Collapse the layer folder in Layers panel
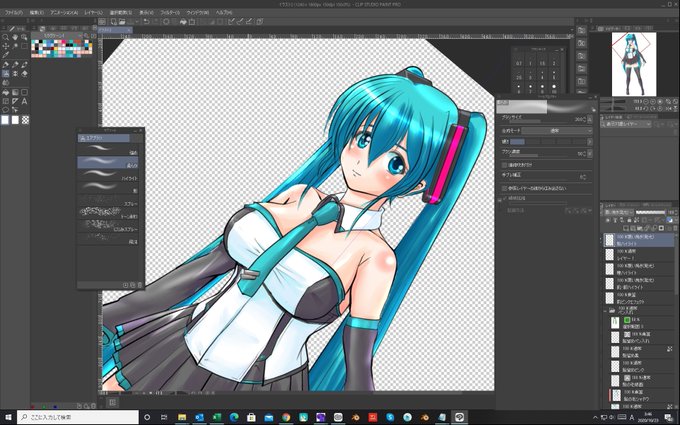The width and height of the screenshot is (680, 425). point(605,311)
